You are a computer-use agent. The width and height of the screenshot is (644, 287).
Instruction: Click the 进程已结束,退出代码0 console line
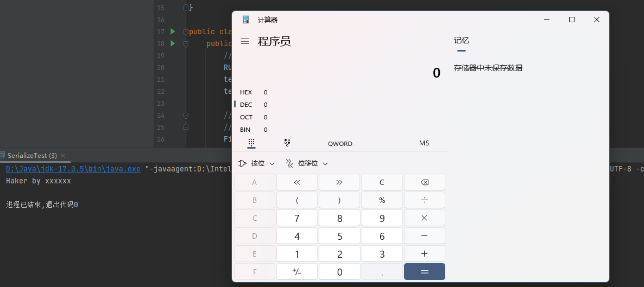click(42, 205)
